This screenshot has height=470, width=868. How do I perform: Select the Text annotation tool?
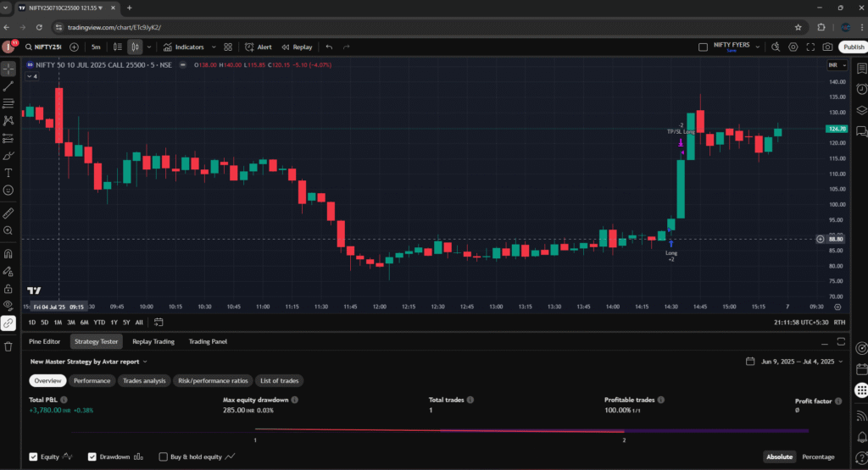click(8, 173)
